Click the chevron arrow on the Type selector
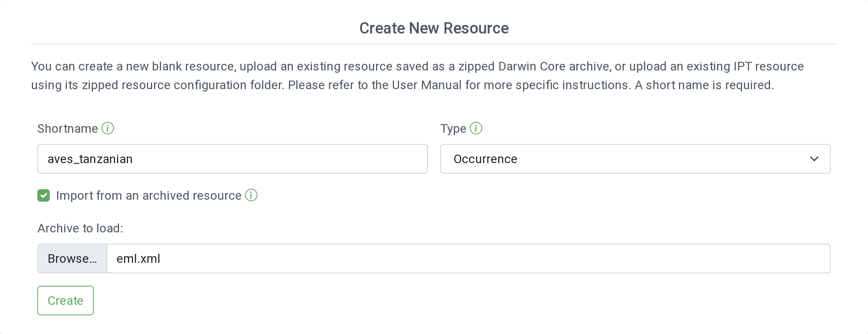The image size is (868, 334). 814,159
